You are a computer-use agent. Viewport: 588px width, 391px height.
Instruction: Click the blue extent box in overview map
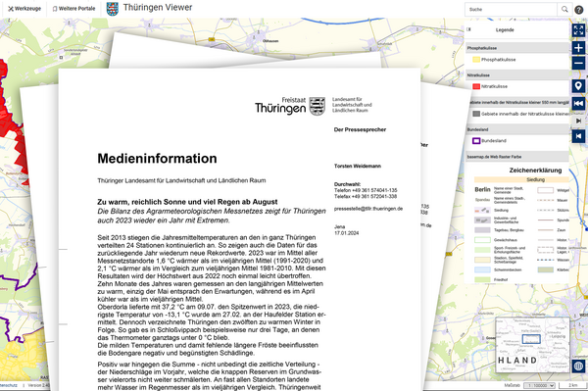point(531,339)
